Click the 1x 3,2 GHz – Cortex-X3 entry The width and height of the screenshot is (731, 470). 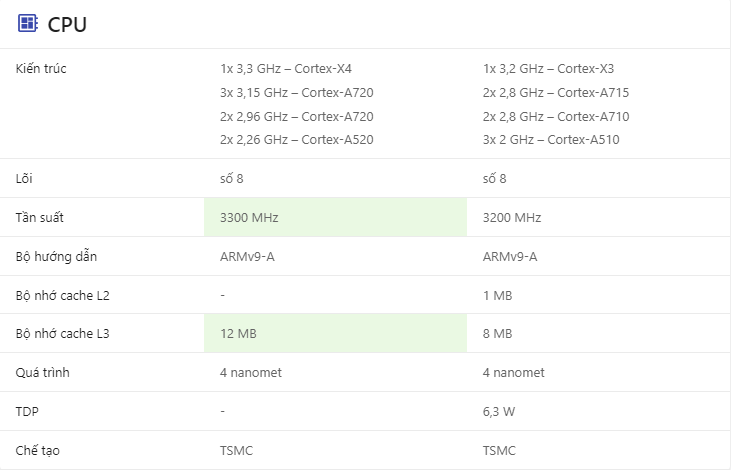coord(548,69)
